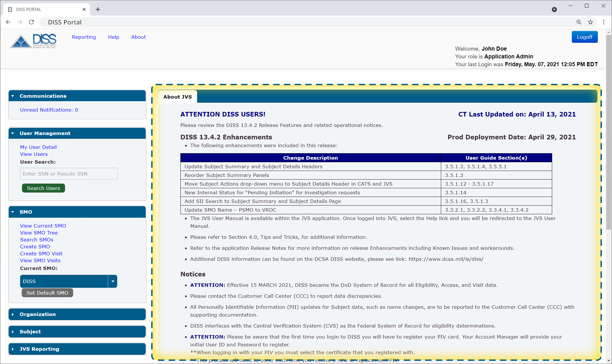Click the Search Users button
The image size is (612, 364).
(x=43, y=188)
